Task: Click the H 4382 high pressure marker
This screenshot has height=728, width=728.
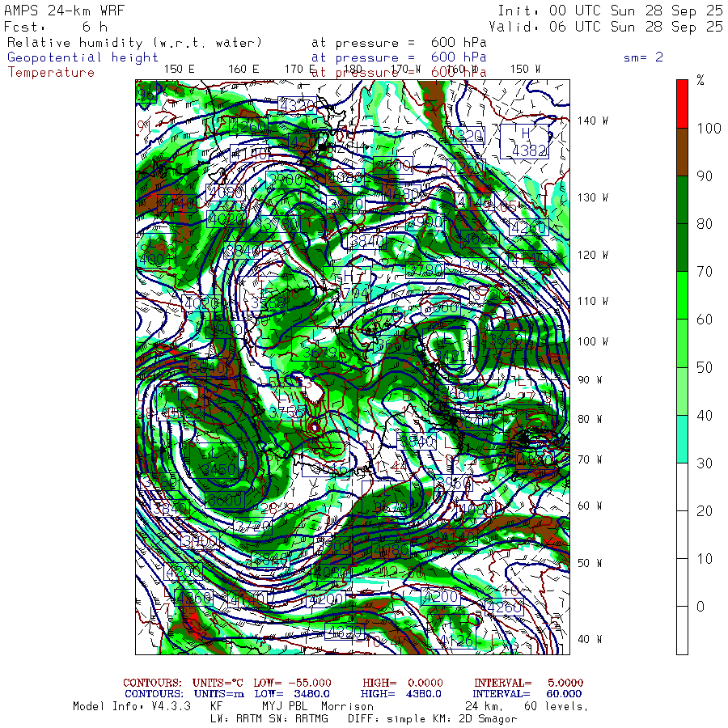Action: point(523,142)
